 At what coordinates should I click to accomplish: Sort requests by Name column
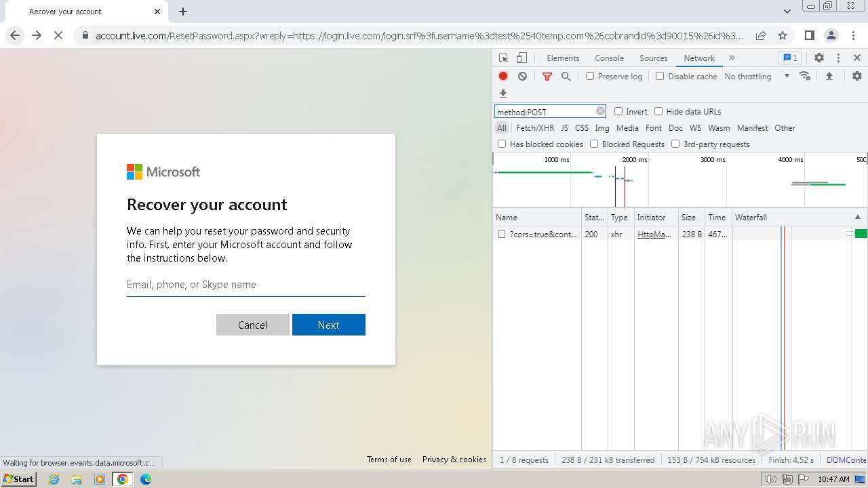click(x=536, y=218)
